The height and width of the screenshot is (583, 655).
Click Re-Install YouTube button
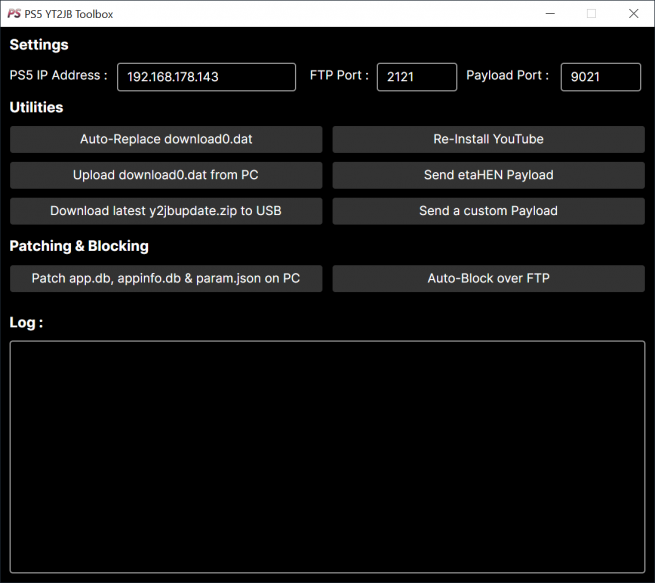point(488,139)
